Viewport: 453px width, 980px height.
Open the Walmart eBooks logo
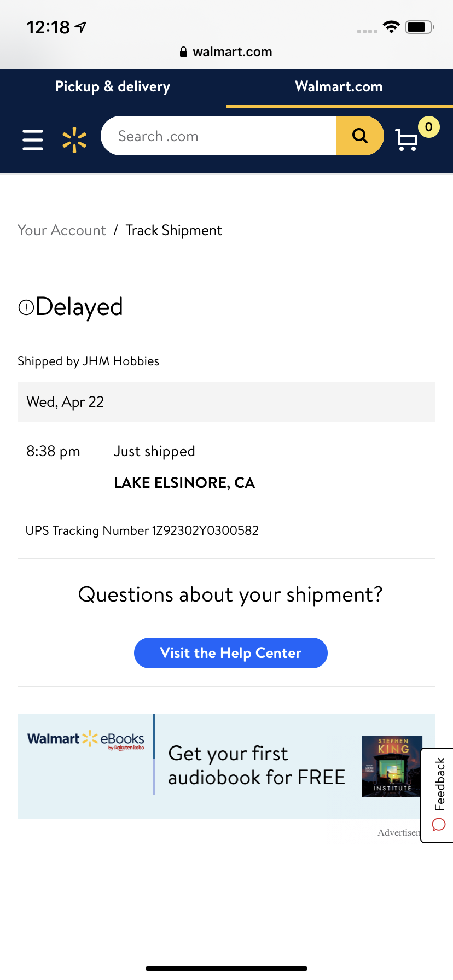(86, 740)
